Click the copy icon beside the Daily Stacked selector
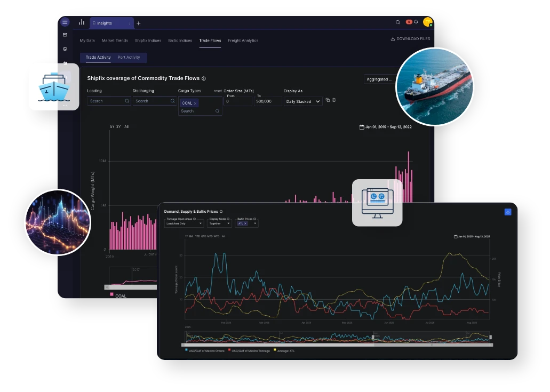The image size is (550, 392). [x=328, y=100]
